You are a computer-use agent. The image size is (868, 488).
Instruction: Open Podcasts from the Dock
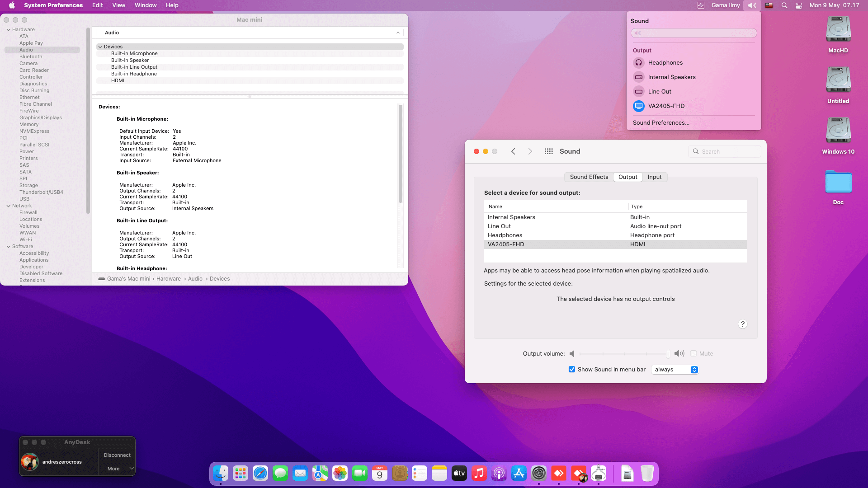[499, 473]
